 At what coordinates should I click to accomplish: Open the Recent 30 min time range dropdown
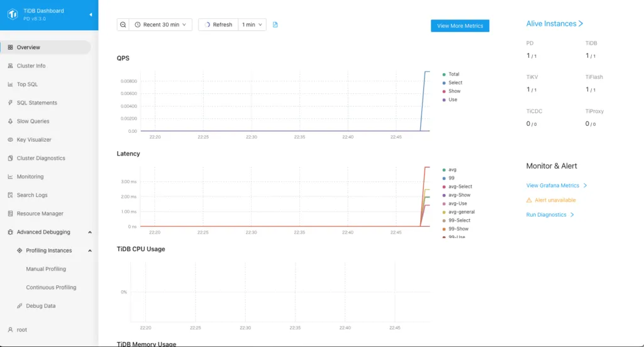point(160,25)
